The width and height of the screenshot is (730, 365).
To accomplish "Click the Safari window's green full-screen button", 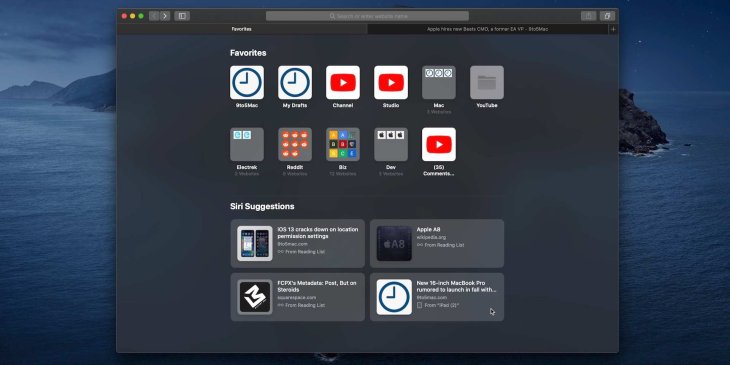I will coord(141,16).
